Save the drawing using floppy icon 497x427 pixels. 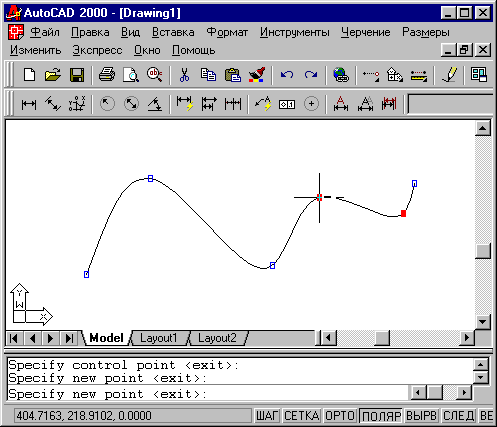coord(77,75)
